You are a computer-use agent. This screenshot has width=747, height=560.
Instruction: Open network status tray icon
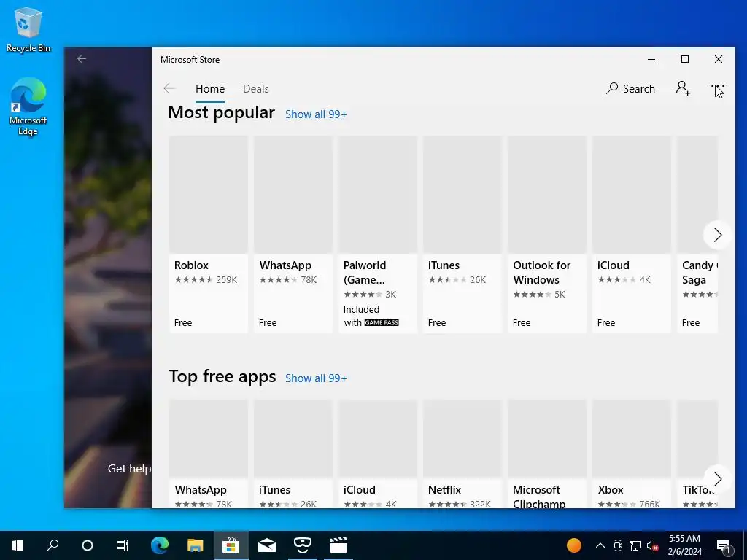coord(635,545)
